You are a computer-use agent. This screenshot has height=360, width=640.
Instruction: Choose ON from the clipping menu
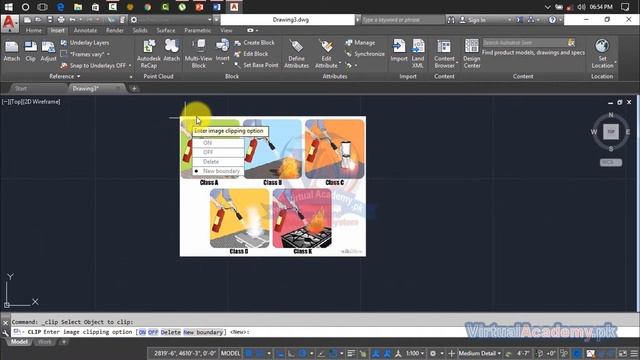pyautogui.click(x=218, y=143)
